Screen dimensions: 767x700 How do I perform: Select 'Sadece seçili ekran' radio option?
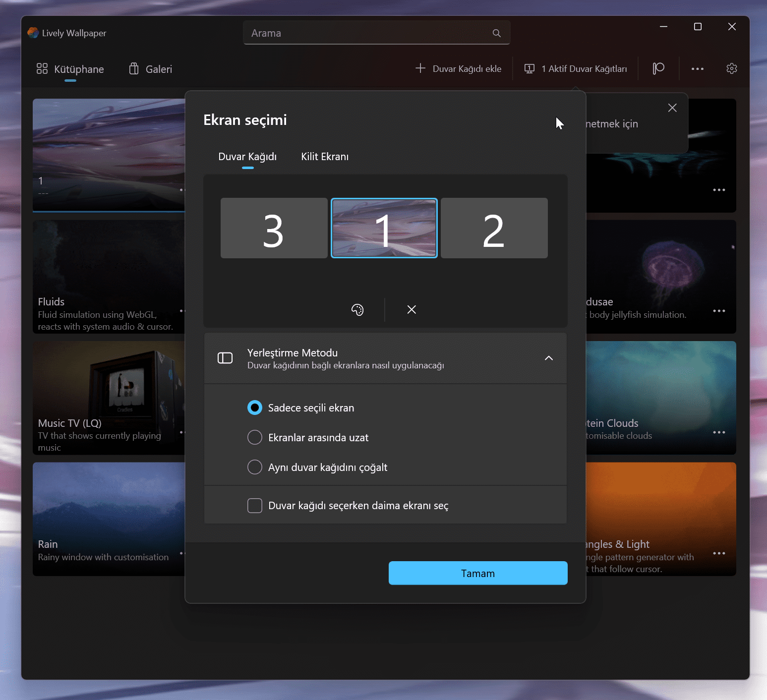pyautogui.click(x=255, y=408)
